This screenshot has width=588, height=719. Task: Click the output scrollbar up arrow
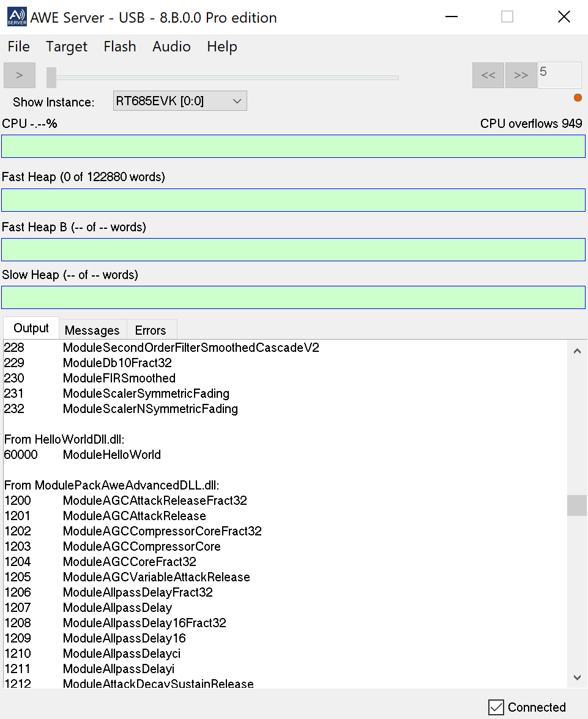pos(576,351)
